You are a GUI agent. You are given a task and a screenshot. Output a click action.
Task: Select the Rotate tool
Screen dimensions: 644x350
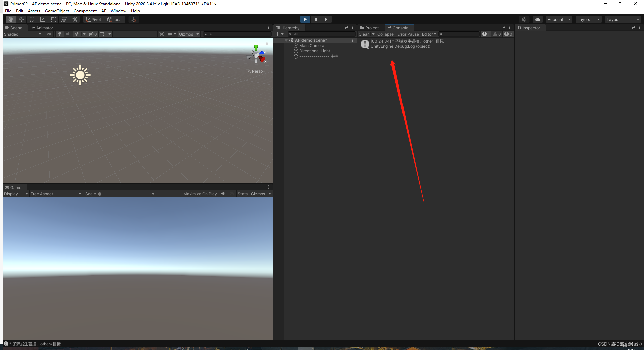pyautogui.click(x=32, y=19)
